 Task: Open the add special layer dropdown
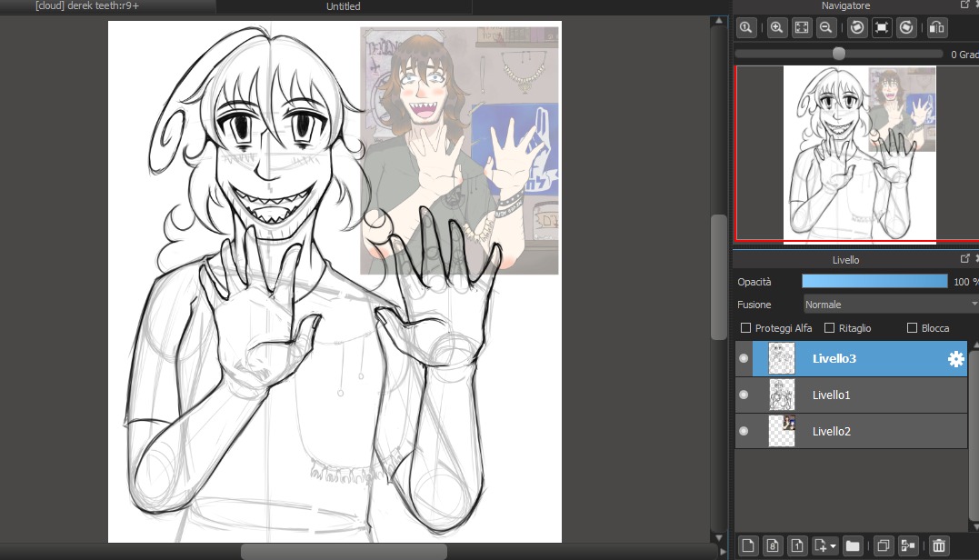pos(825,545)
